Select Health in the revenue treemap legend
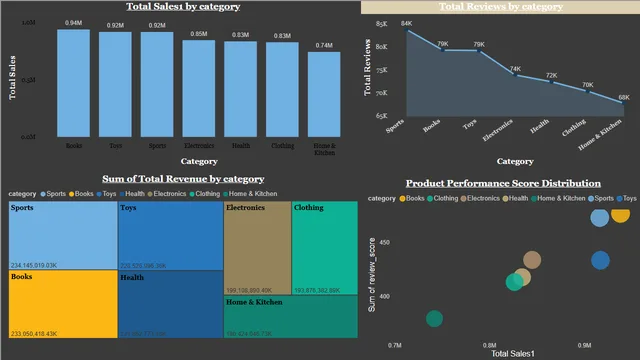 tap(132, 194)
